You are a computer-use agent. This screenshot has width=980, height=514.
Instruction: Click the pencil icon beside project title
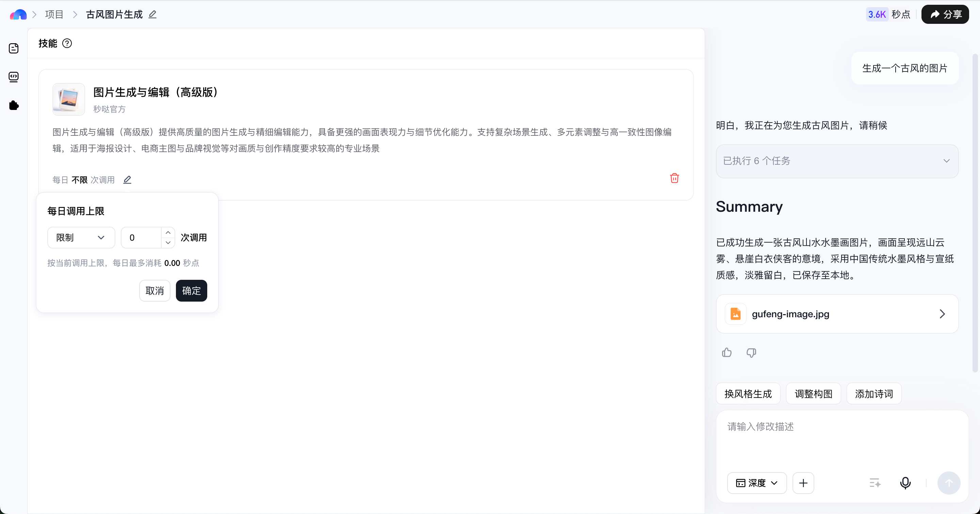[x=152, y=14]
